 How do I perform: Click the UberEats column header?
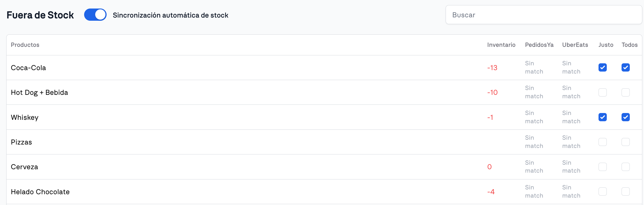point(575,45)
